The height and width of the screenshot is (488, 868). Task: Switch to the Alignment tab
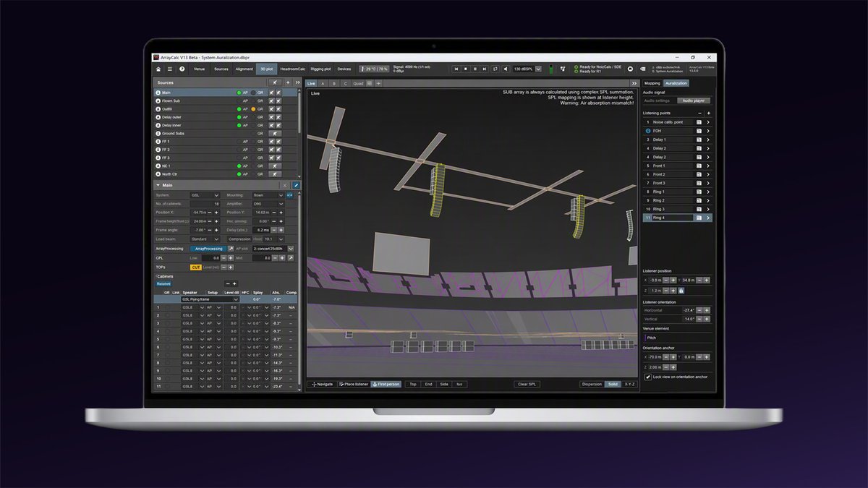(x=244, y=69)
